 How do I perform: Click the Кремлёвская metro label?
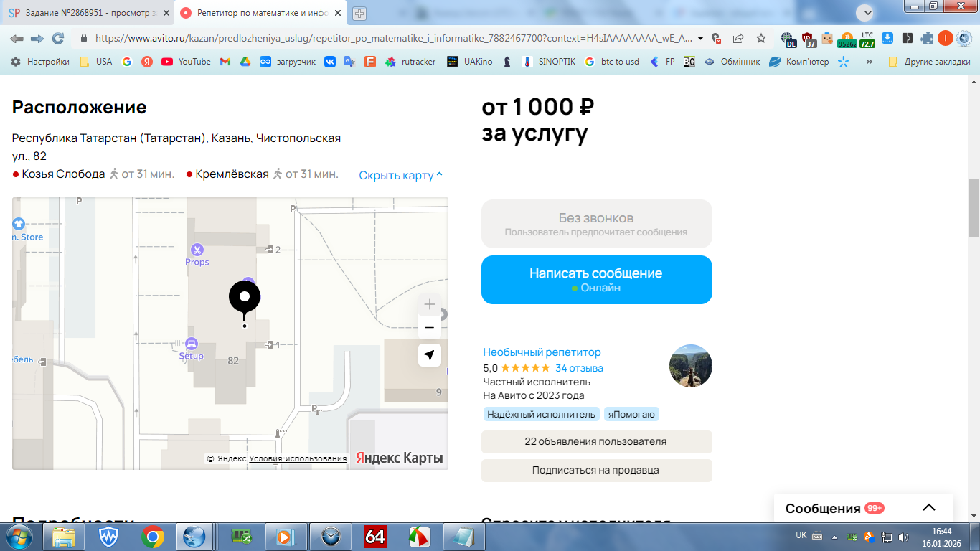(232, 174)
